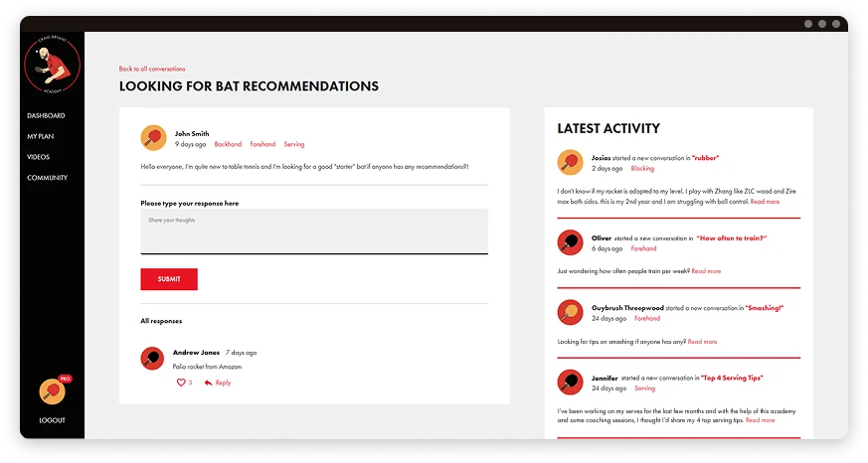Log out using the Logout link
This screenshot has height=463, width=868.
pyautogui.click(x=52, y=420)
